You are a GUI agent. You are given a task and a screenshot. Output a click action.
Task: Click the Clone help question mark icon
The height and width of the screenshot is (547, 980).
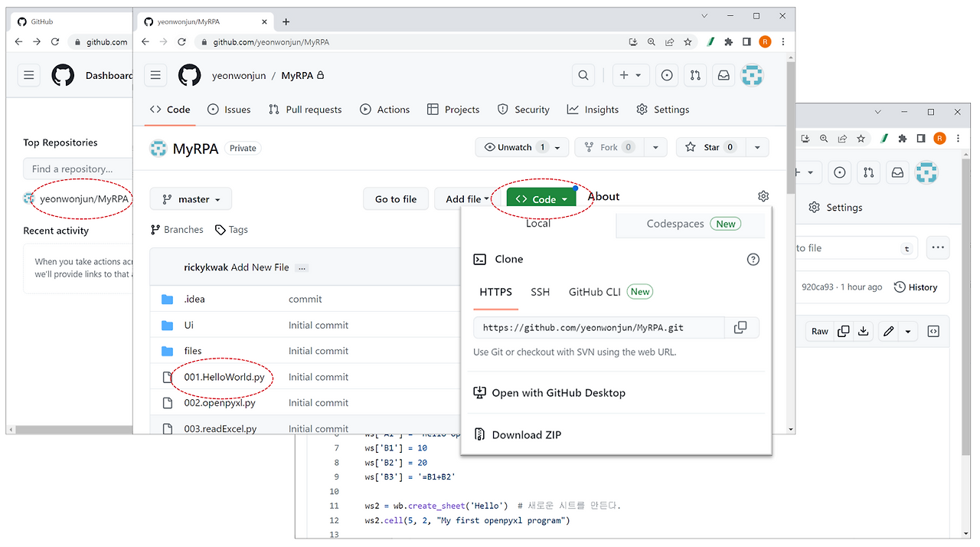click(x=753, y=260)
